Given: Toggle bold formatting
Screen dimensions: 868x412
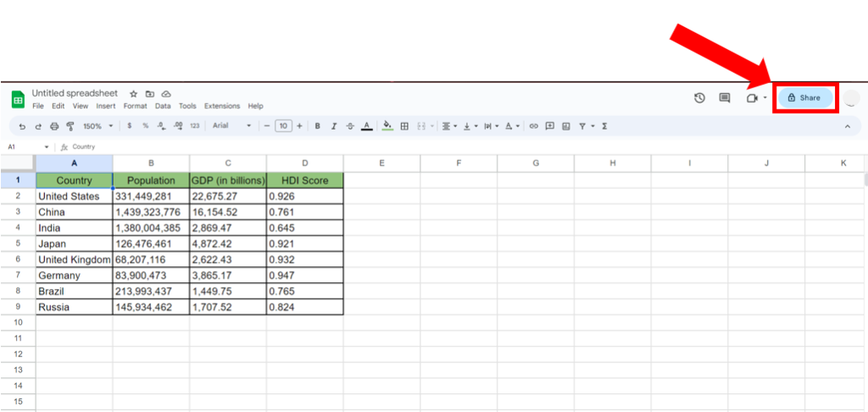Looking at the screenshot, I should [x=318, y=125].
